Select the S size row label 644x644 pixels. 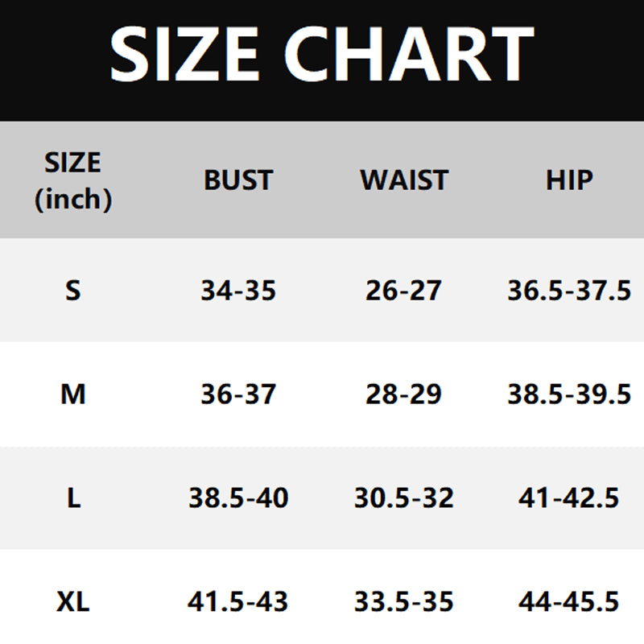73,290
